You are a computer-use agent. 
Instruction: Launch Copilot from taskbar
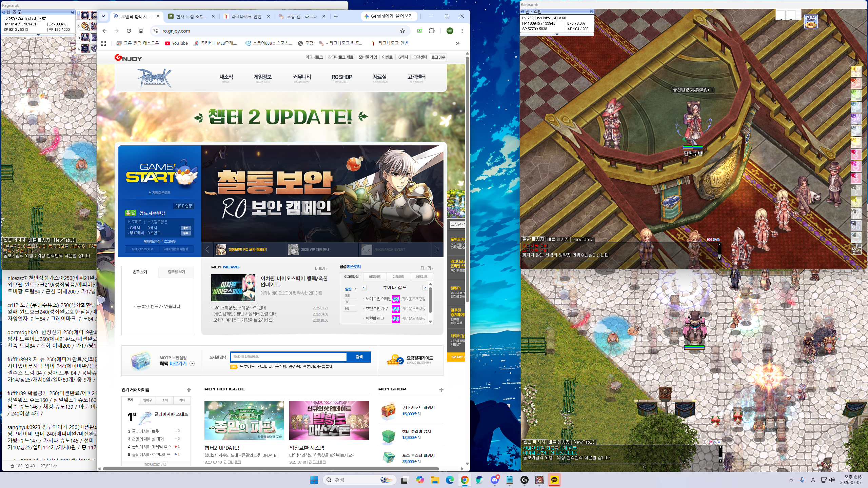tap(420, 480)
